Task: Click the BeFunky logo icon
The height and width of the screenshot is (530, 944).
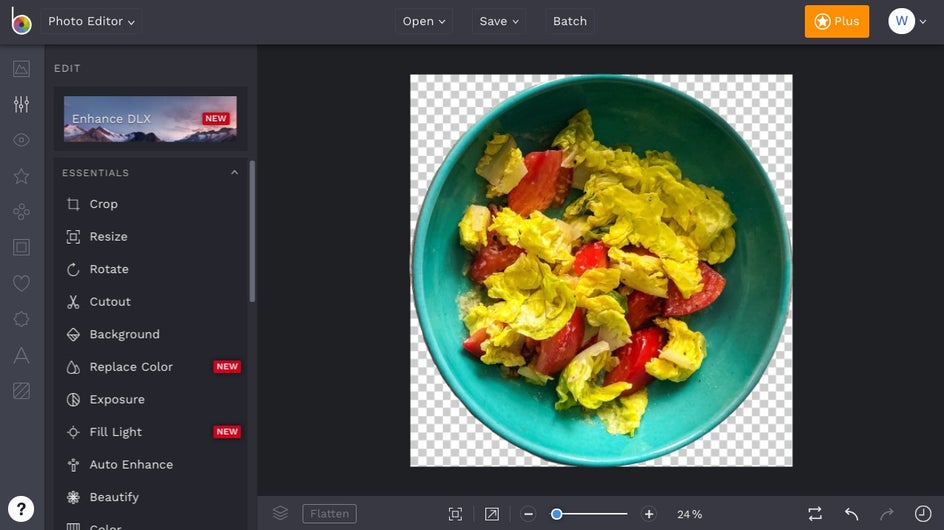Action: coord(21,21)
